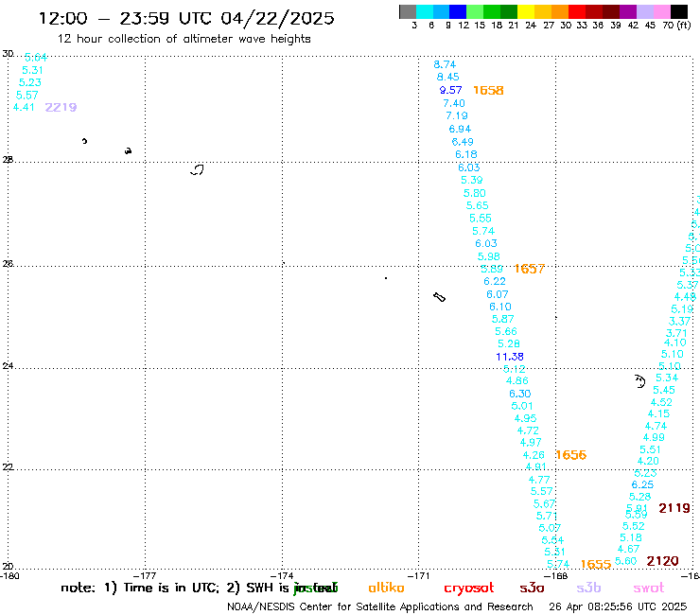Image resolution: width=700 pixels, height=615 pixels.
Task: Click the wave height value 8.74
Action: 445,64
